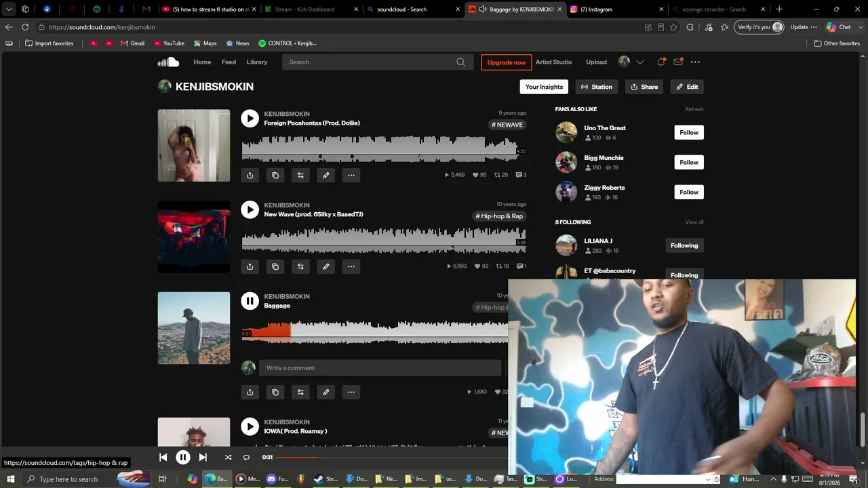Open the Gmail bookmark
Image resolution: width=868 pixels, height=488 pixels.
[133, 43]
